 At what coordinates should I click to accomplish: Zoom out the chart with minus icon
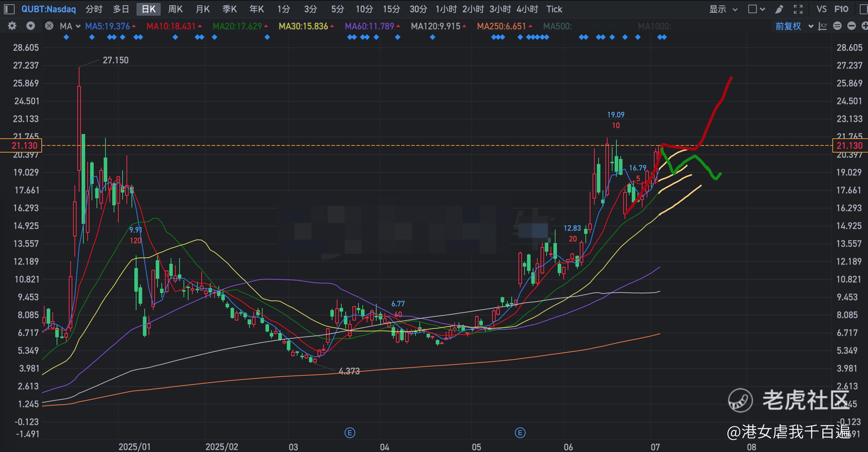pos(852,26)
